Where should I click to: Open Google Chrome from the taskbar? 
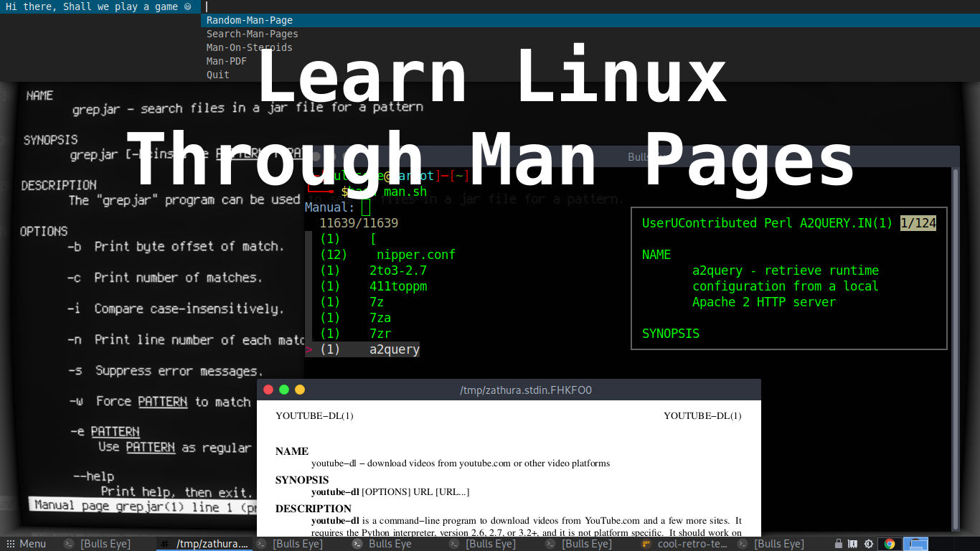[890, 544]
